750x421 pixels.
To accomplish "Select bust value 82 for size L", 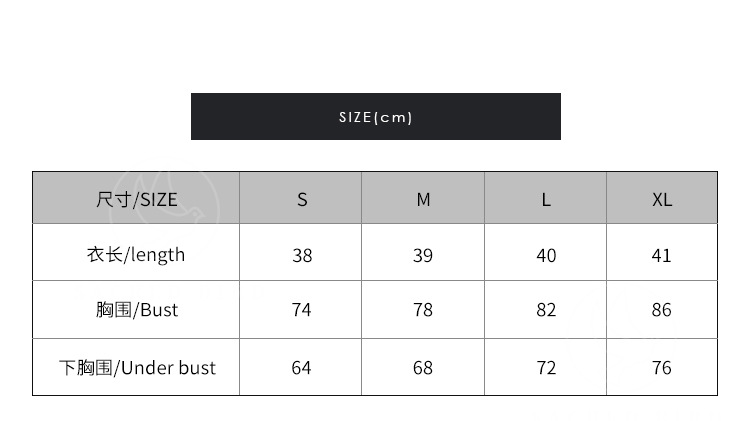I will tap(546, 310).
